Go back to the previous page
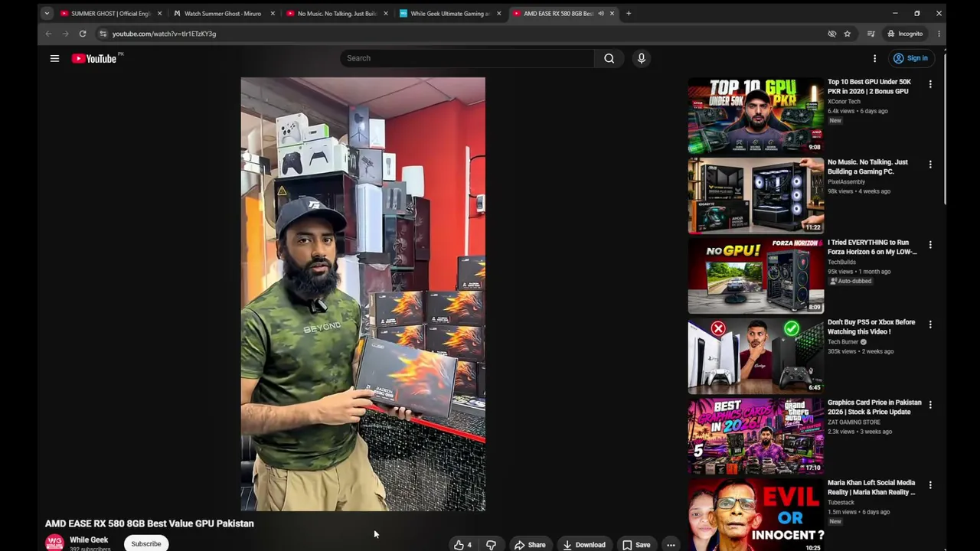 48,34
